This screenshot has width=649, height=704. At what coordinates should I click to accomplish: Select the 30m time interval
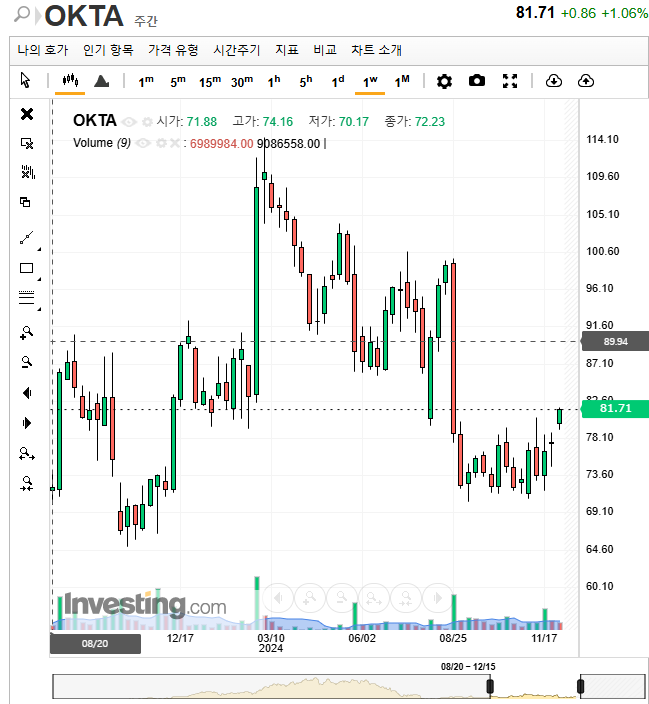[242, 82]
